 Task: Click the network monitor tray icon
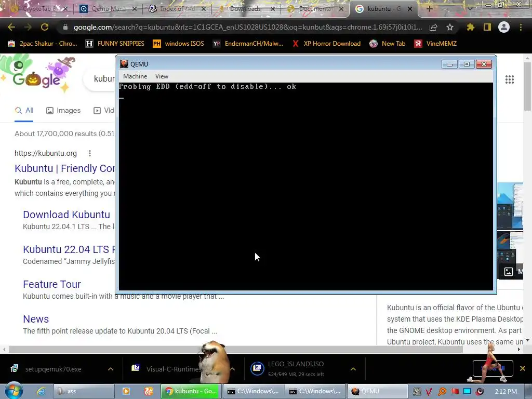point(467,391)
